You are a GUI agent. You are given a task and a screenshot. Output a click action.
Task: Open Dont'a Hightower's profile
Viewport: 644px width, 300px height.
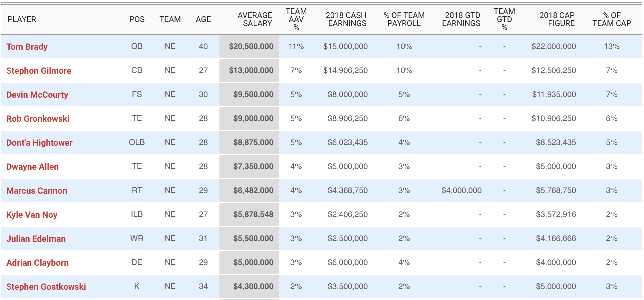point(39,143)
